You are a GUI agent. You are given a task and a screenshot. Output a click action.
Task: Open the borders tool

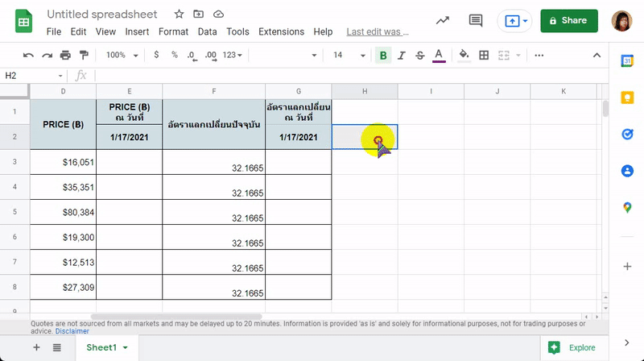484,55
